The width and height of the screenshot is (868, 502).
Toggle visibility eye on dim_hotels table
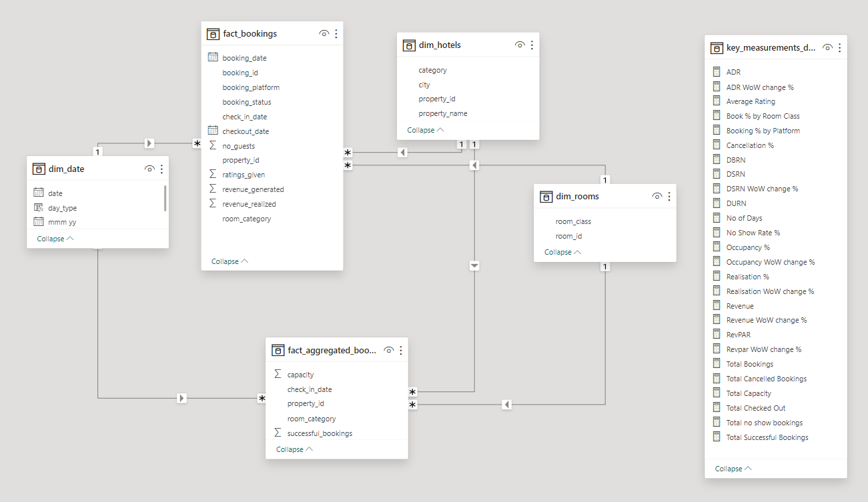click(x=519, y=45)
